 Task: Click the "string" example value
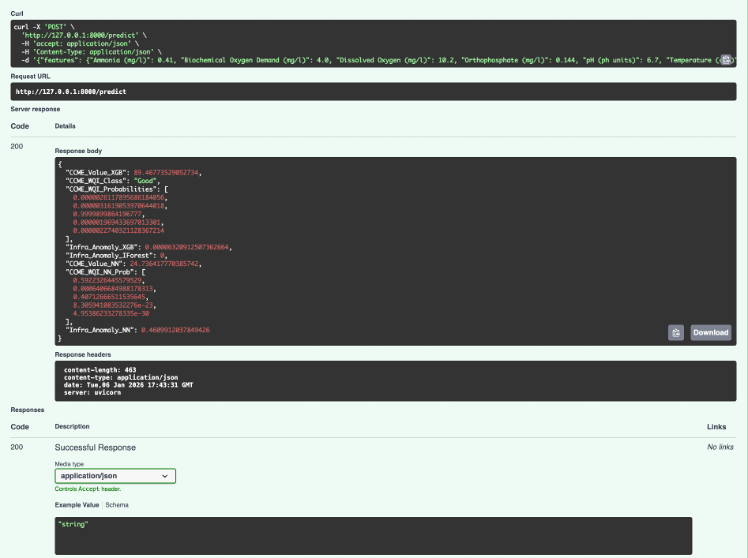click(x=73, y=524)
